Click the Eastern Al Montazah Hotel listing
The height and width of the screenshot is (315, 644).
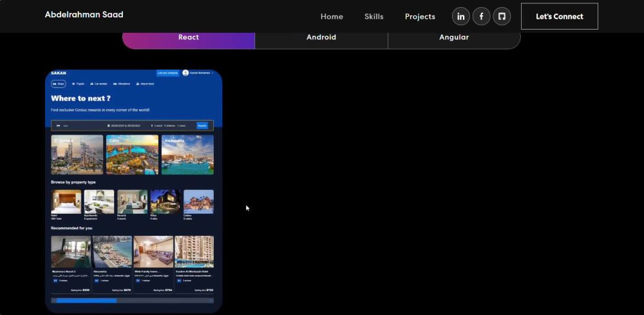click(x=194, y=264)
